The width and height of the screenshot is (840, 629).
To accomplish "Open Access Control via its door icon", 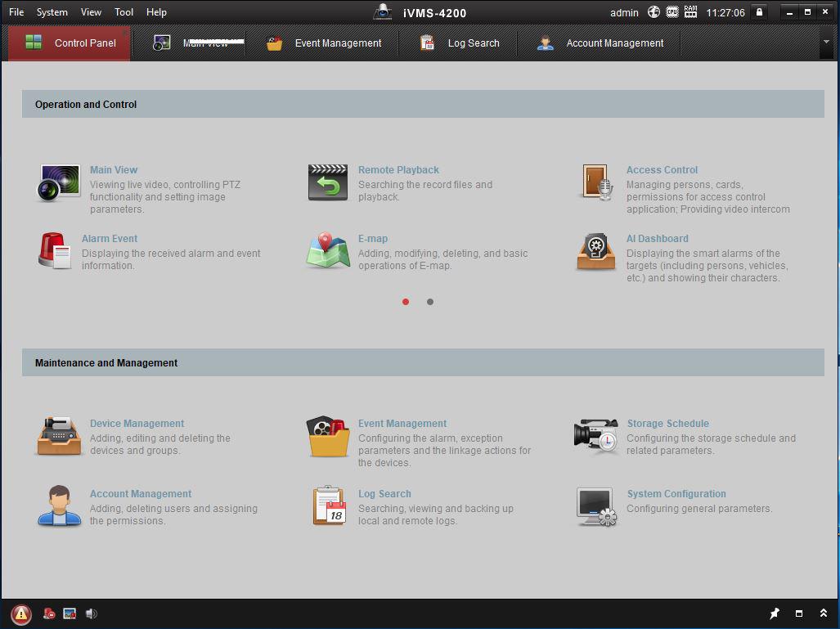I will tap(596, 182).
